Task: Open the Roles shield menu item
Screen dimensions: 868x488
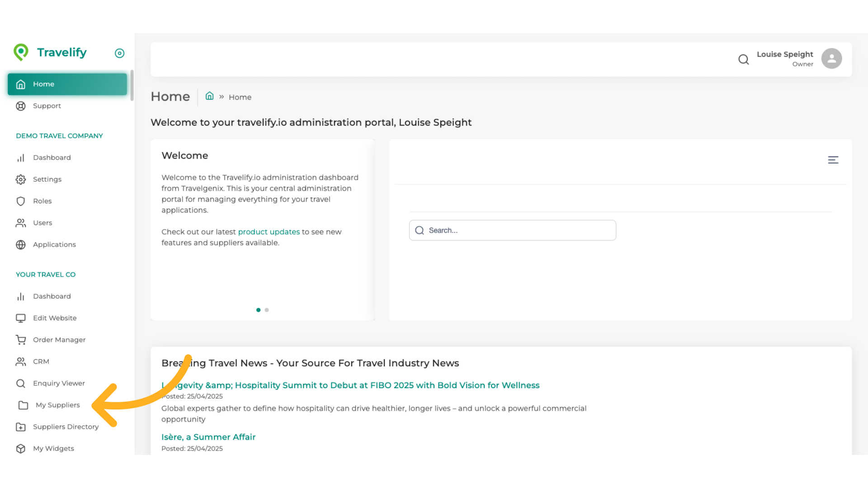Action: (42, 201)
